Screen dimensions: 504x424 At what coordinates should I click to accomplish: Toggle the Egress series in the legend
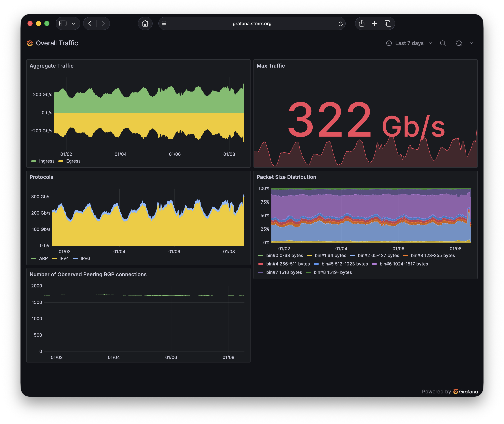tap(73, 161)
